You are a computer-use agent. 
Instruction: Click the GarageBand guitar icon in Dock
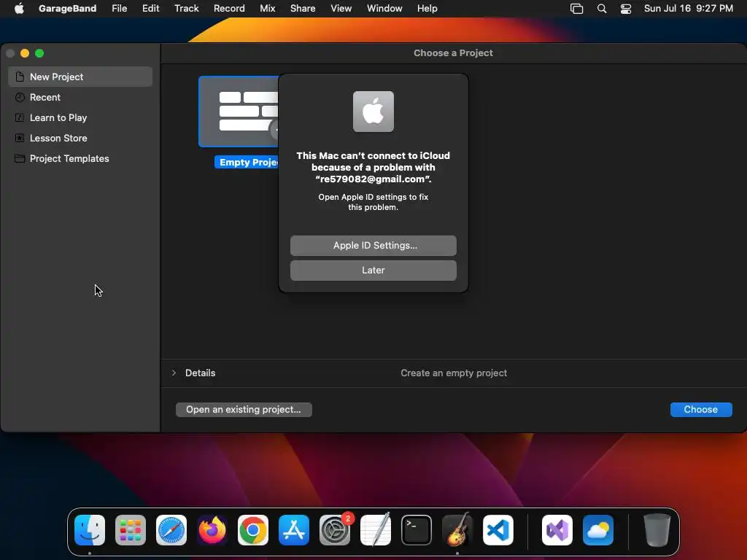[457, 530]
